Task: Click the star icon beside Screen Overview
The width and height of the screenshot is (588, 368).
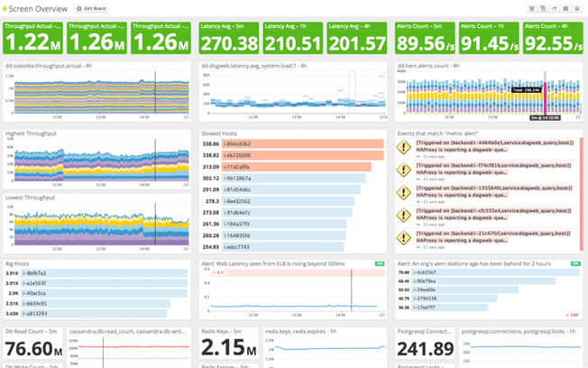Action: pos(5,8)
